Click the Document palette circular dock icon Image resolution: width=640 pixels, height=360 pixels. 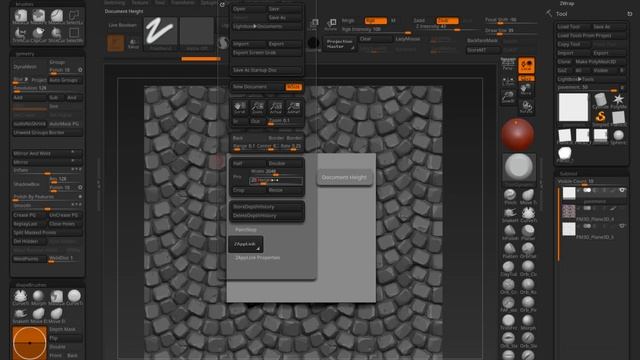coord(222,5)
